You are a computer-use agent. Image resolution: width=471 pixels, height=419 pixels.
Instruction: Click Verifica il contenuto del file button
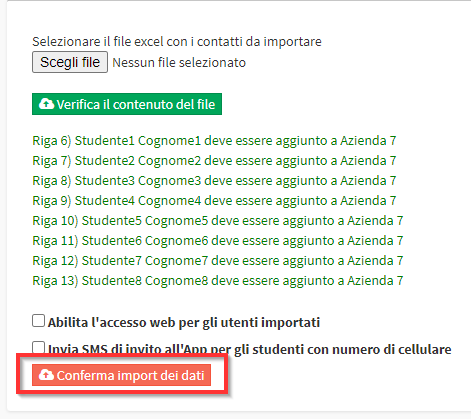(127, 104)
